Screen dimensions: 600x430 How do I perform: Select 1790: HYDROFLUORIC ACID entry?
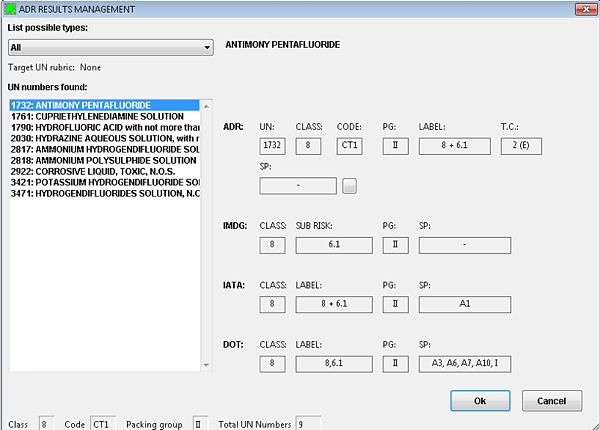(104, 127)
